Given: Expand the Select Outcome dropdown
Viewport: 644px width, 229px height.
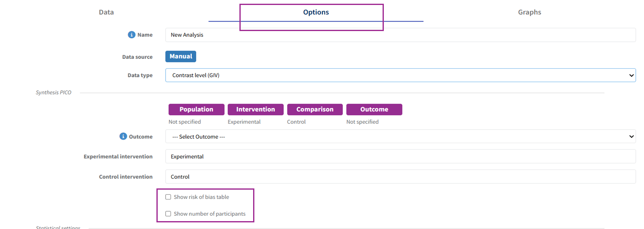Looking at the screenshot, I should click(400, 136).
